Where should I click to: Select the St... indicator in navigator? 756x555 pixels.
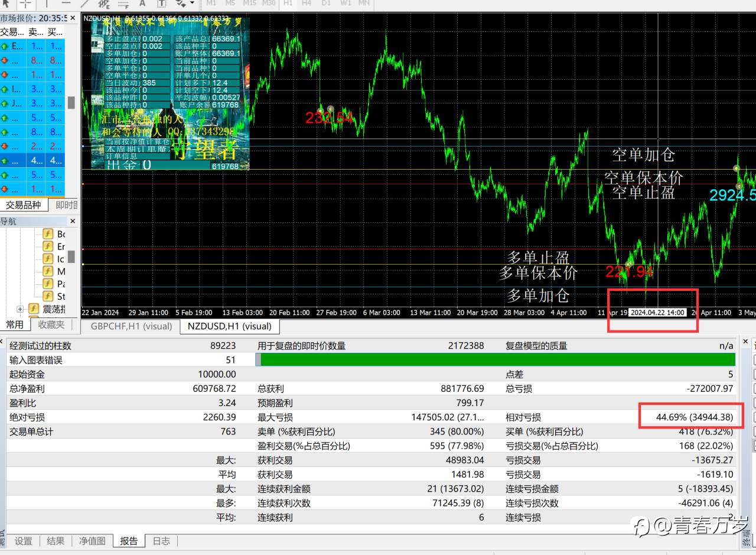tap(54, 296)
